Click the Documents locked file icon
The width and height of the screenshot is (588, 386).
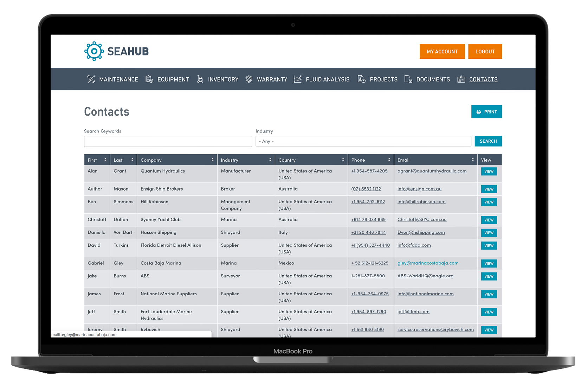pyautogui.click(x=408, y=79)
